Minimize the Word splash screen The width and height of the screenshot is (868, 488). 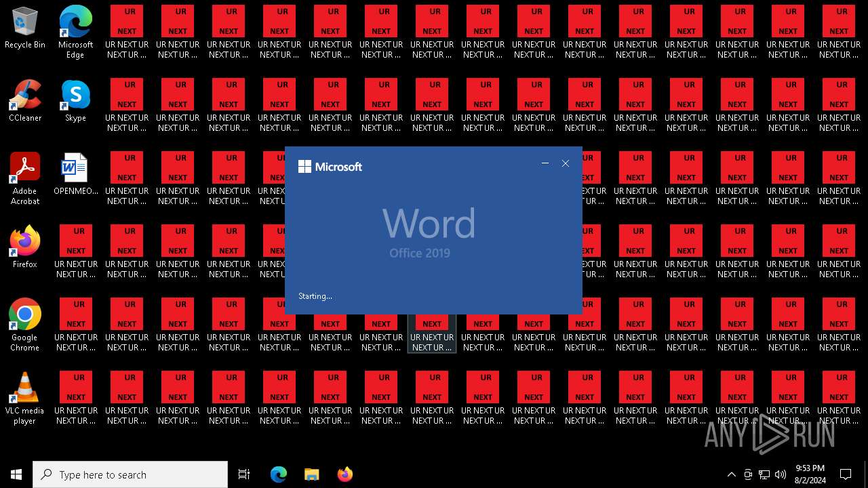click(x=545, y=163)
